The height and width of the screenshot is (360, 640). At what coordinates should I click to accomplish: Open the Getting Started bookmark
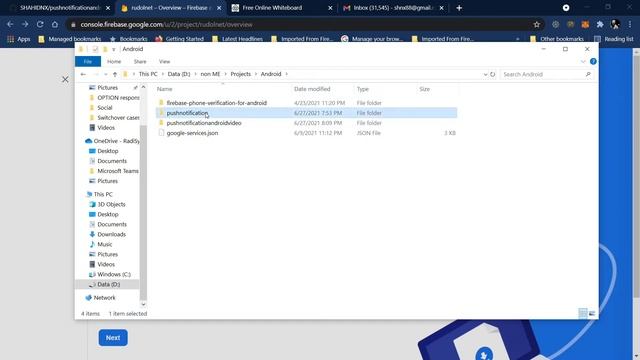180,39
